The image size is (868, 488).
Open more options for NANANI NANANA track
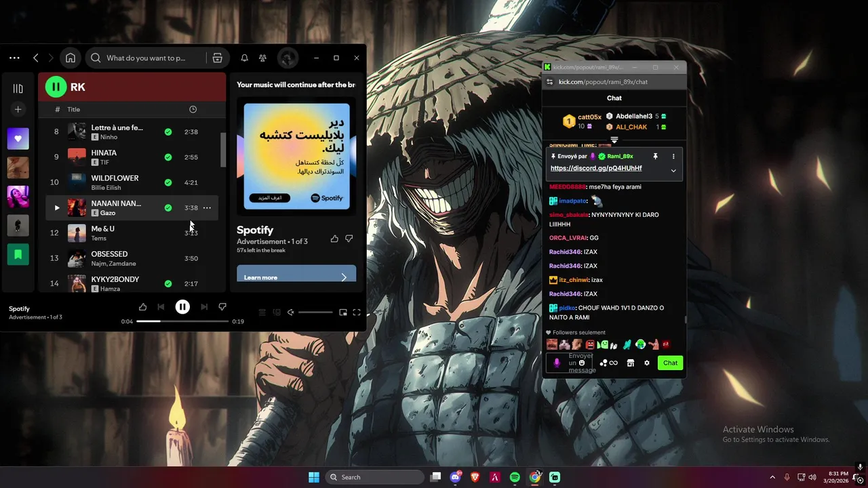coord(207,207)
